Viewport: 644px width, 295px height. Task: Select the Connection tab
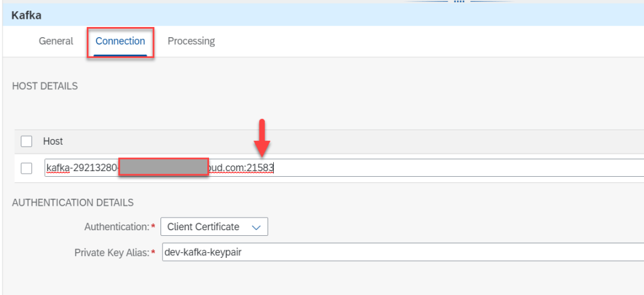(120, 41)
